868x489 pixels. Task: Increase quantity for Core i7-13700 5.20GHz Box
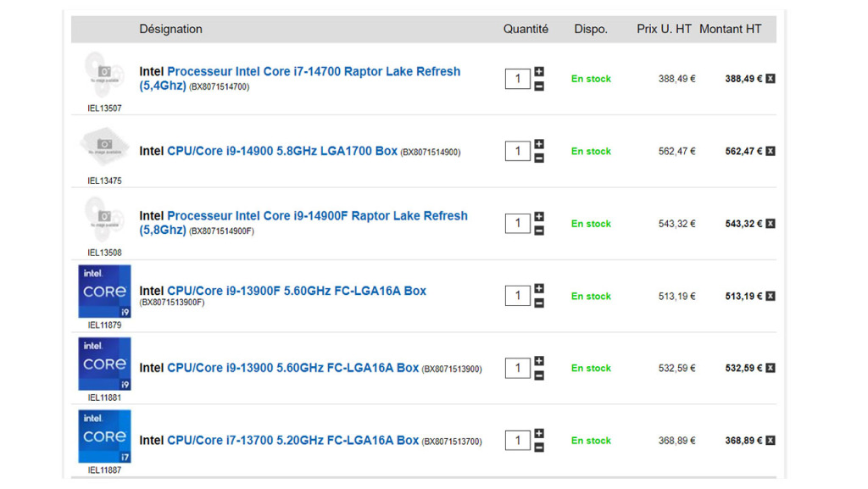[x=538, y=433]
